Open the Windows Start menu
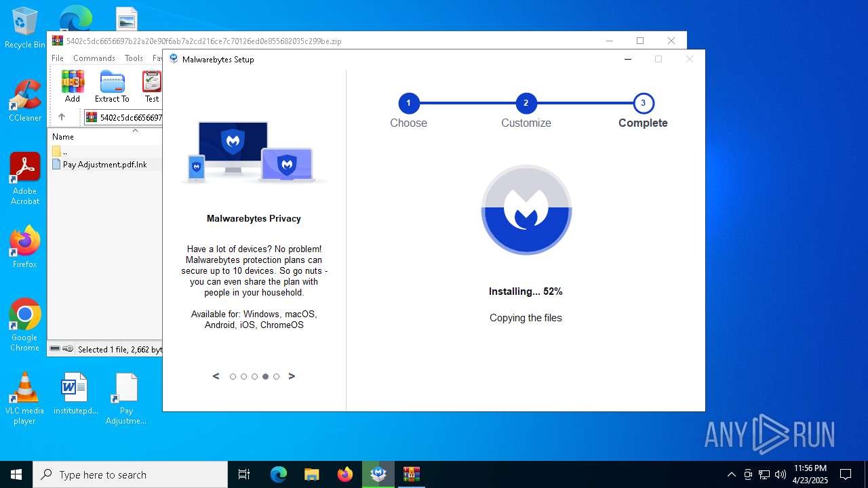The image size is (868, 488). [x=16, y=474]
